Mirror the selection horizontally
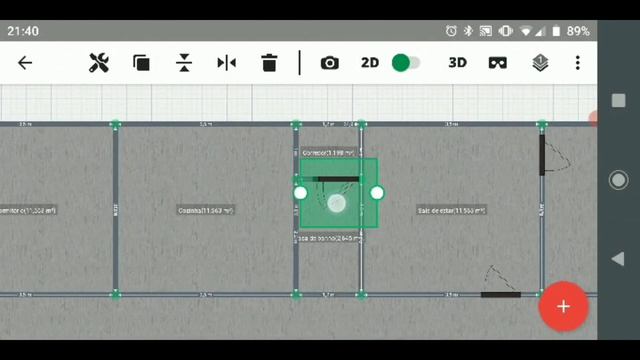Screen dimensions: 640x360 point(227,63)
